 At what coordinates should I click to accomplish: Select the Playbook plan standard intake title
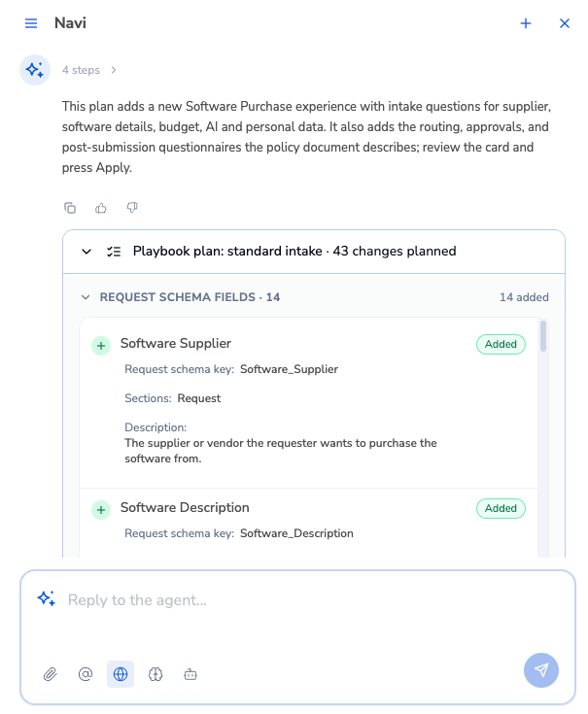(294, 252)
